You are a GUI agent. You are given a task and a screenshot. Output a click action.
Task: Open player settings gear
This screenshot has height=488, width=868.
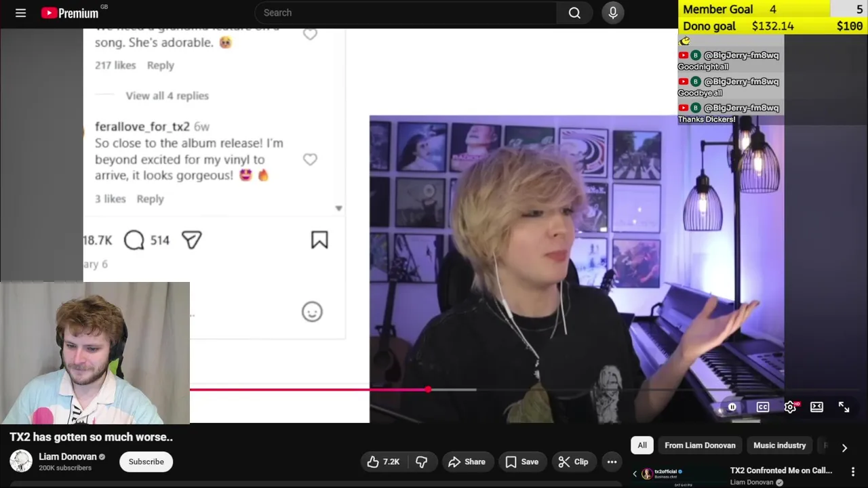pos(790,407)
